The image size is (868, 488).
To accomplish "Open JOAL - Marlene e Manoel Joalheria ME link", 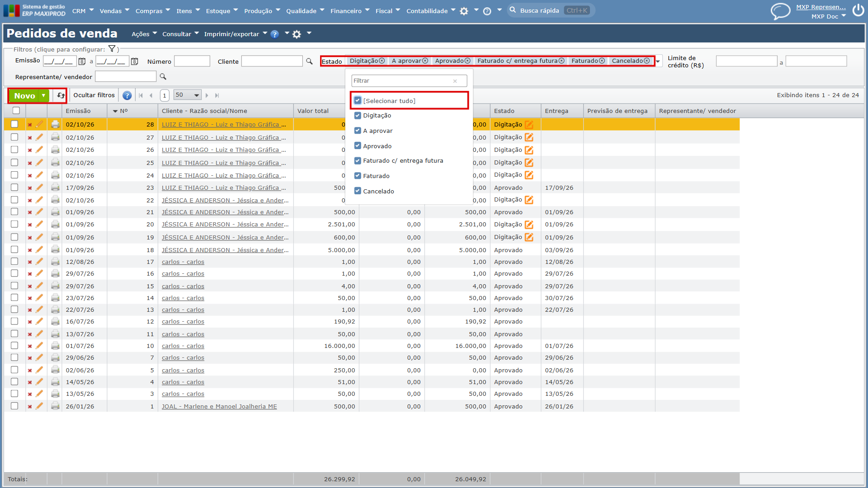I will [x=219, y=406].
